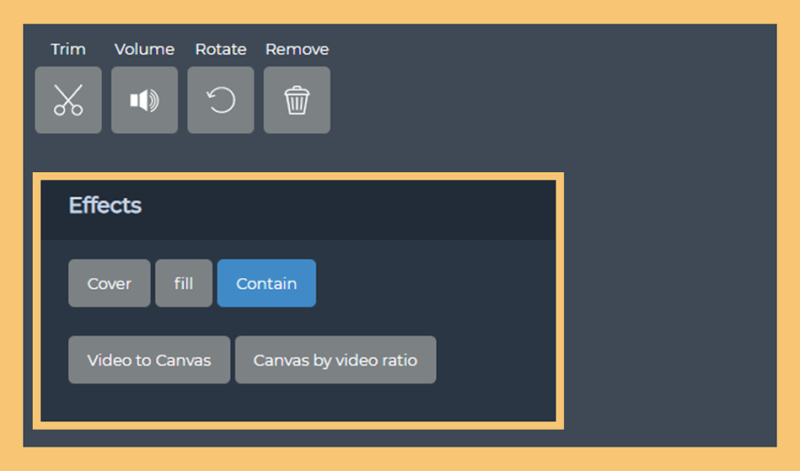Open the Volume speaker control
800x471 pixels.
click(x=144, y=100)
